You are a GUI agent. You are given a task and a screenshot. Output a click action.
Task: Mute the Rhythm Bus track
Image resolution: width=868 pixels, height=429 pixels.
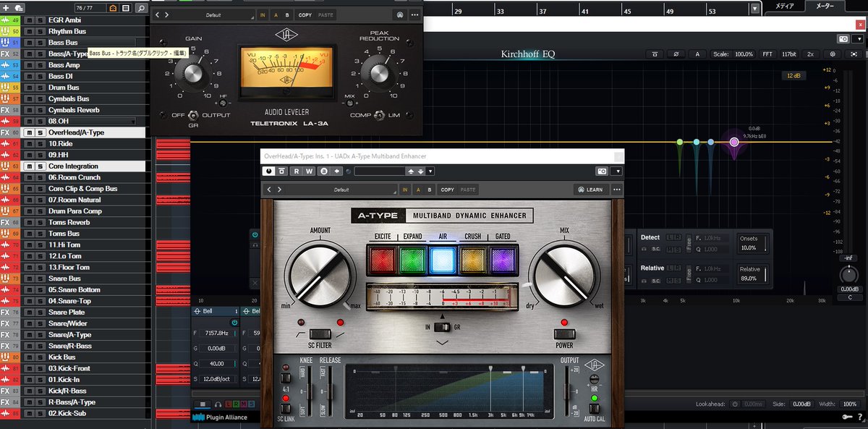30,32
